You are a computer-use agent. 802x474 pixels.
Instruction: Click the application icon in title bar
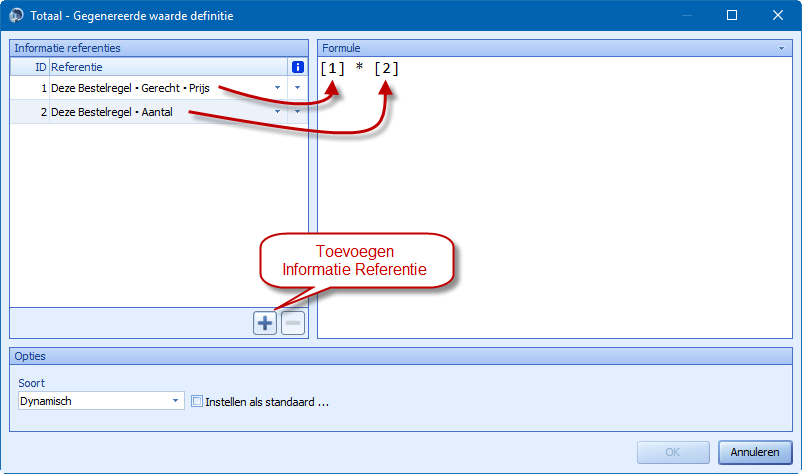click(16, 15)
